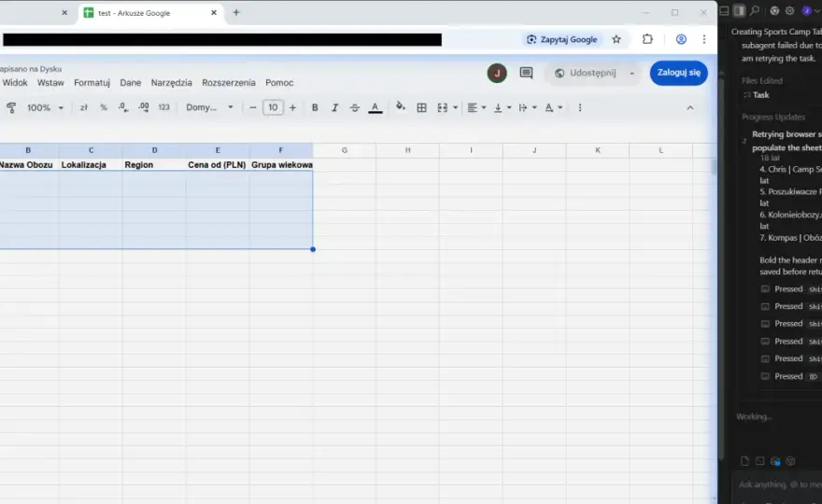
Task: Click the Task entry under Files Edited
Action: [756, 95]
